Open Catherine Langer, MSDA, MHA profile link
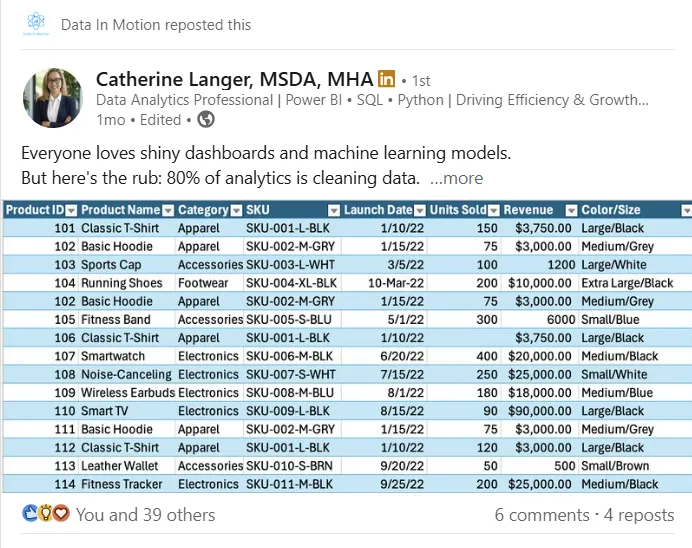 click(x=234, y=79)
